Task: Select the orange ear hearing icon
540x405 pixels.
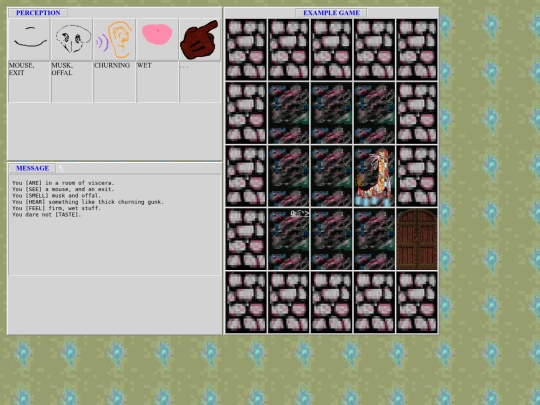Action: (x=115, y=40)
